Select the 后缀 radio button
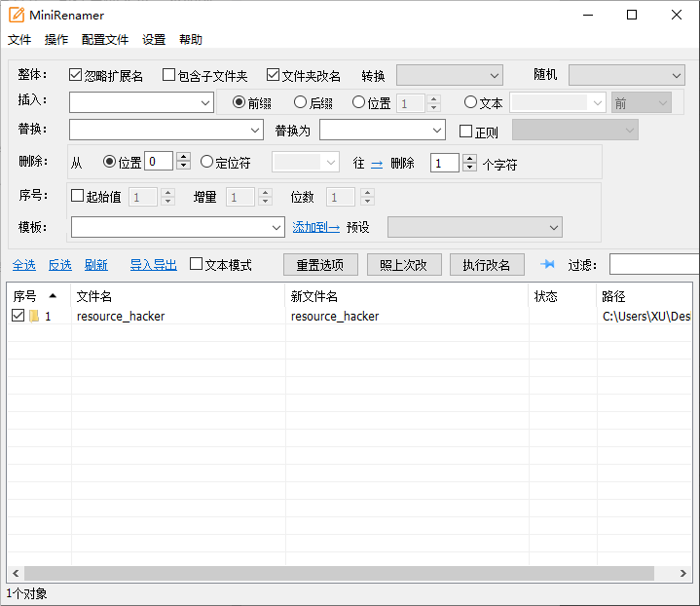The width and height of the screenshot is (700, 606). (x=301, y=102)
